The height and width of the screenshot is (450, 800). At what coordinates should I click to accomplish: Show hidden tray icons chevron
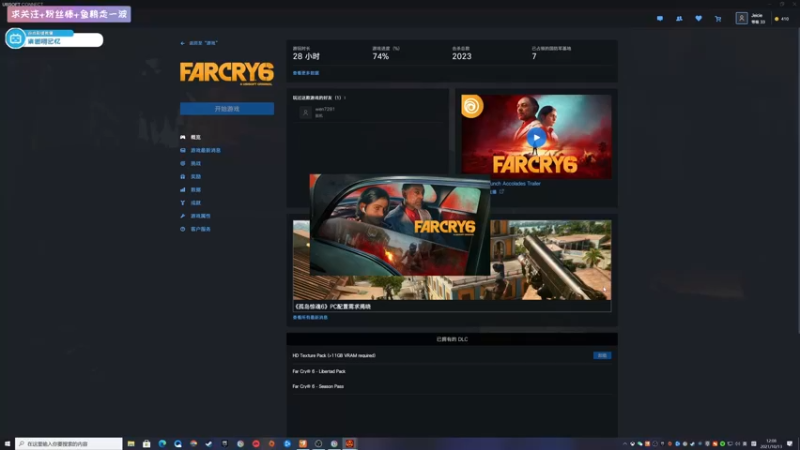click(624, 444)
